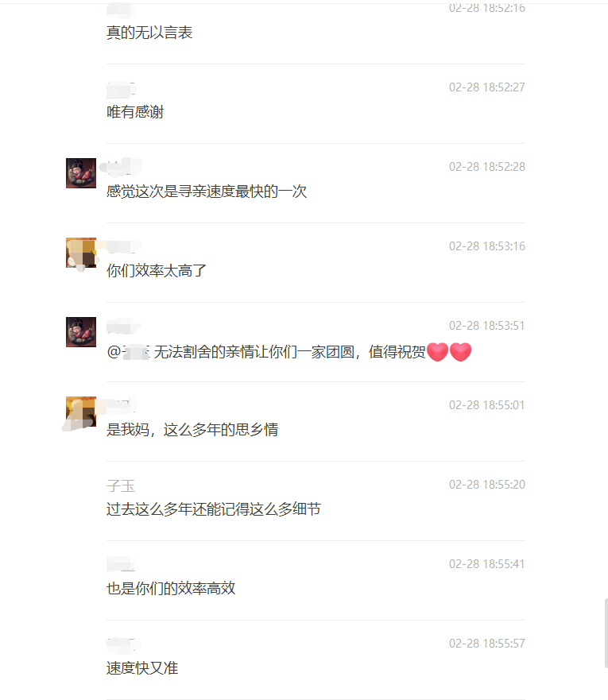Click blurred sender name above 速度快又准
Viewport: 608px width, 700px height.
pyautogui.click(x=124, y=644)
